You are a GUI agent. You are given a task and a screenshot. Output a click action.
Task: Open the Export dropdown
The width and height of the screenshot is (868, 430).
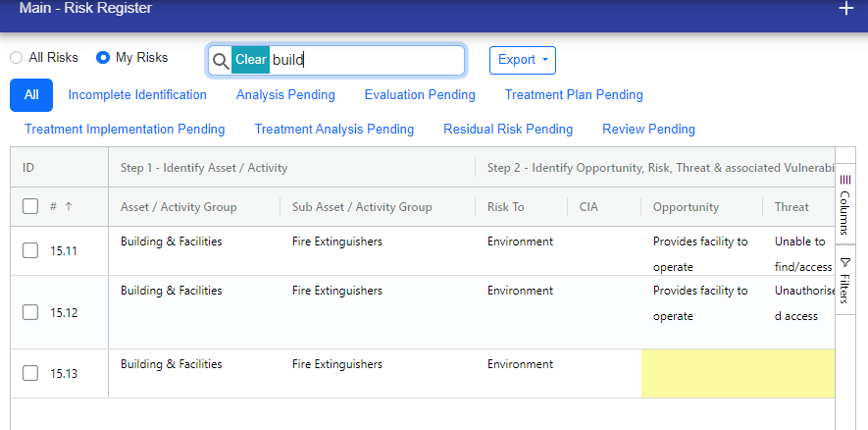tap(522, 60)
